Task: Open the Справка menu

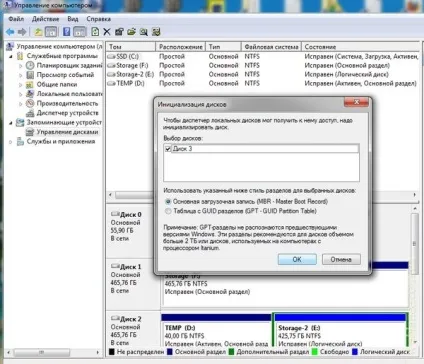Action: (98, 19)
